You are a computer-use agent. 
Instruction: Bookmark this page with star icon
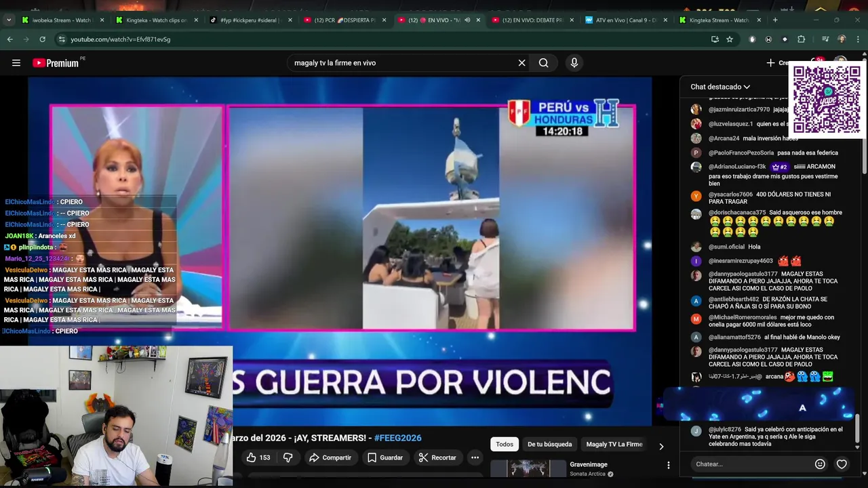[x=730, y=39]
